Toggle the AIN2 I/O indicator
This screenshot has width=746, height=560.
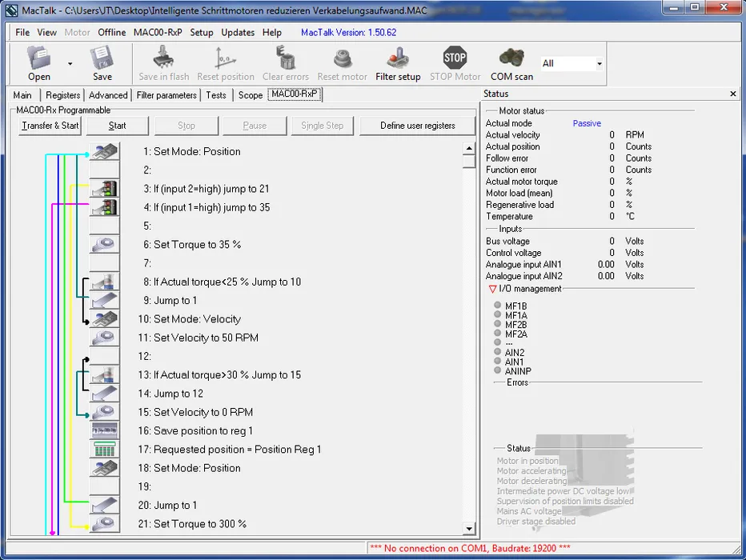[497, 352]
